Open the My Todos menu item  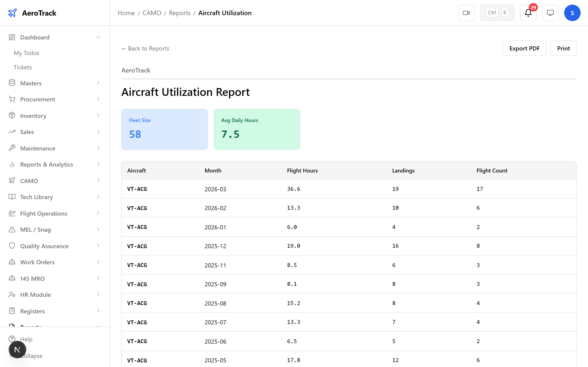(x=26, y=53)
